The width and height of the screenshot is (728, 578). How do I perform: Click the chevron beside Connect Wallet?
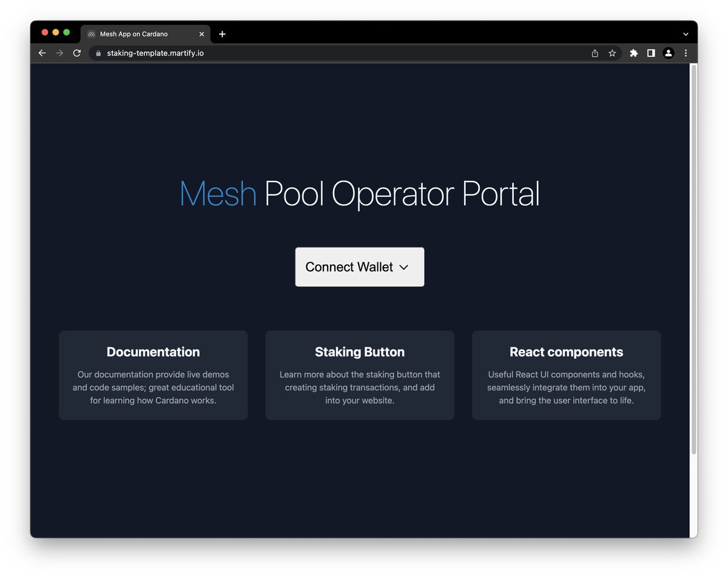(404, 267)
